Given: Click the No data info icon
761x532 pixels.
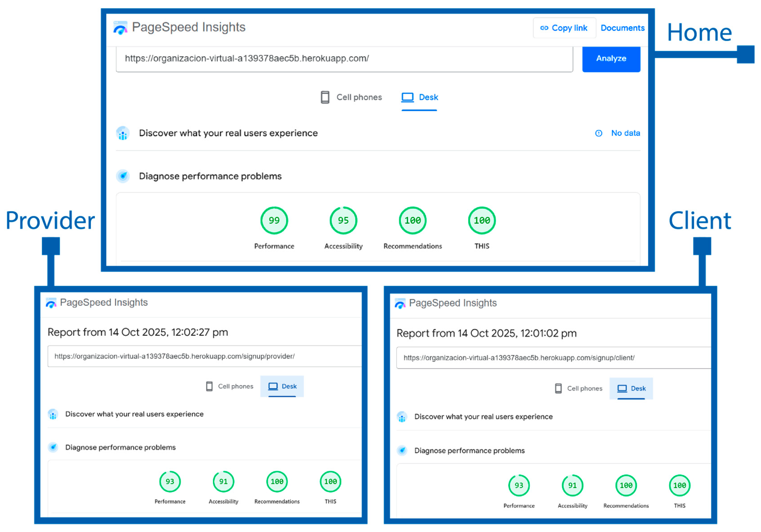Looking at the screenshot, I should tap(599, 133).
